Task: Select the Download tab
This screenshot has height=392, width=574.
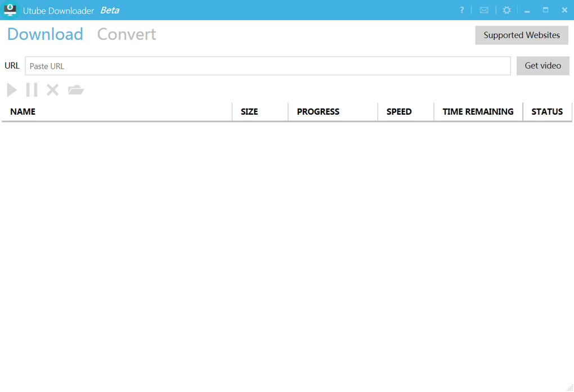Action: (46, 34)
